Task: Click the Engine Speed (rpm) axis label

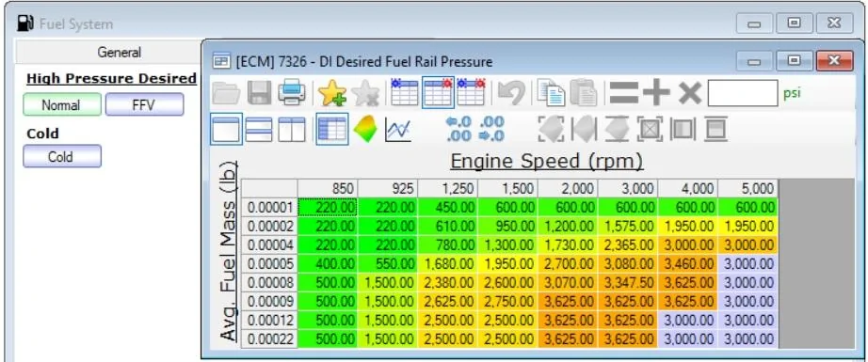Action: (547, 161)
